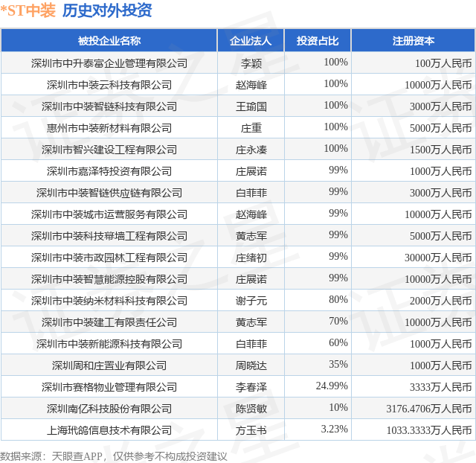The image size is (476, 463).
Task: Click the 被投企业名称 column header
Action: coord(109,41)
